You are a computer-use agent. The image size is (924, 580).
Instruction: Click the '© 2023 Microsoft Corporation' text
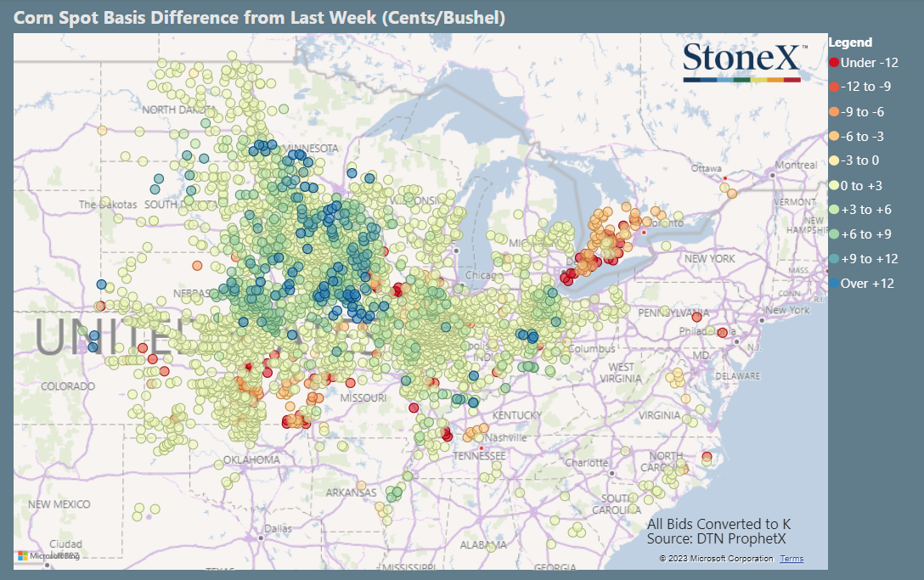pos(716,559)
